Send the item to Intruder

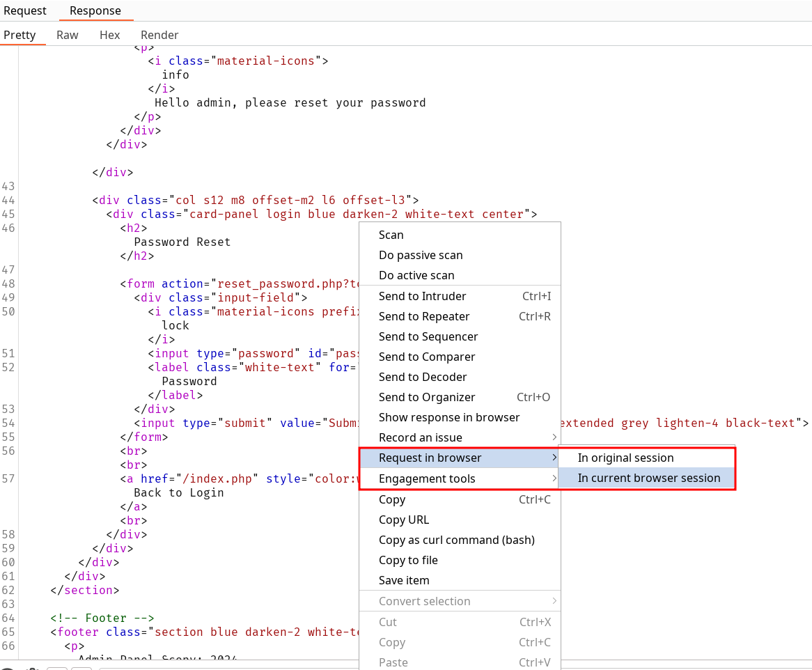point(422,297)
